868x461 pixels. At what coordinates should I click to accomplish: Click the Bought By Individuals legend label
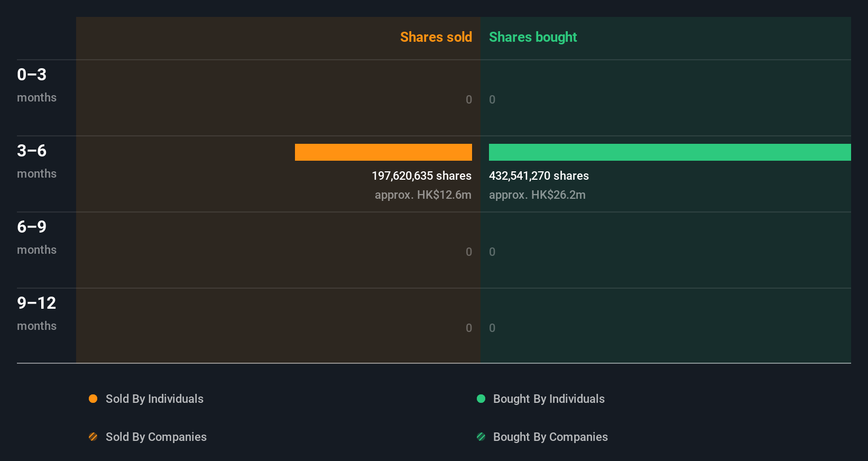(549, 399)
